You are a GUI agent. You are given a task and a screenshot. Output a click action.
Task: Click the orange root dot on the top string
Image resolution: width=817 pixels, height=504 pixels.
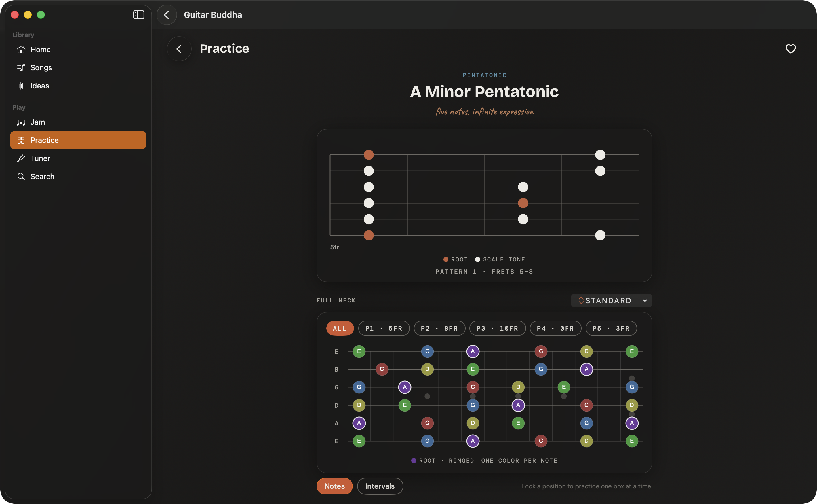tap(368, 155)
